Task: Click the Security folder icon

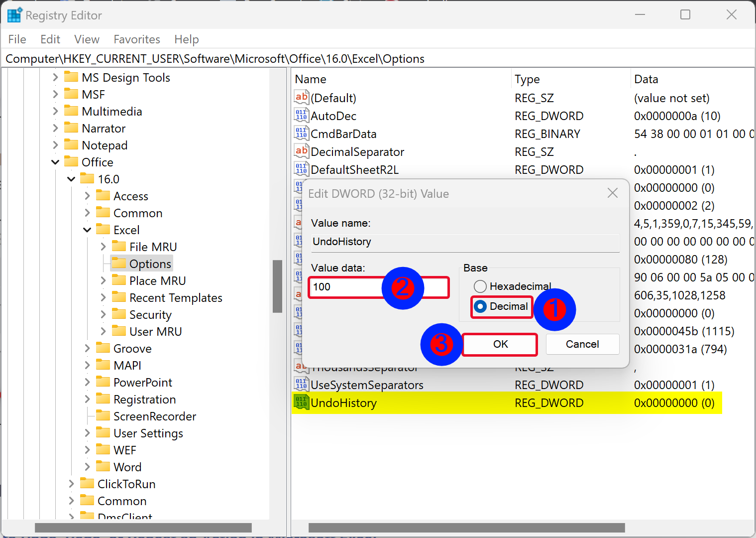Action: click(119, 314)
